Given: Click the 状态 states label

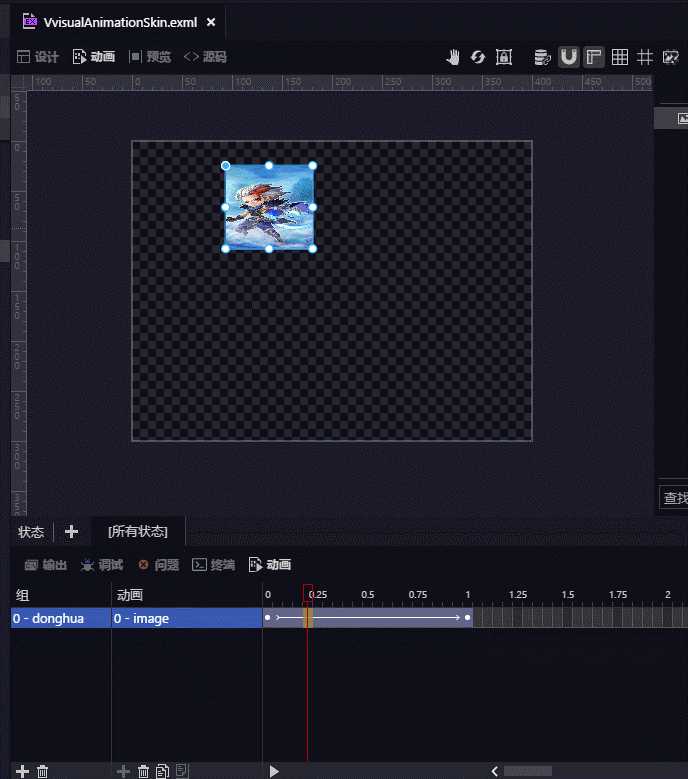Looking at the screenshot, I should [31, 532].
